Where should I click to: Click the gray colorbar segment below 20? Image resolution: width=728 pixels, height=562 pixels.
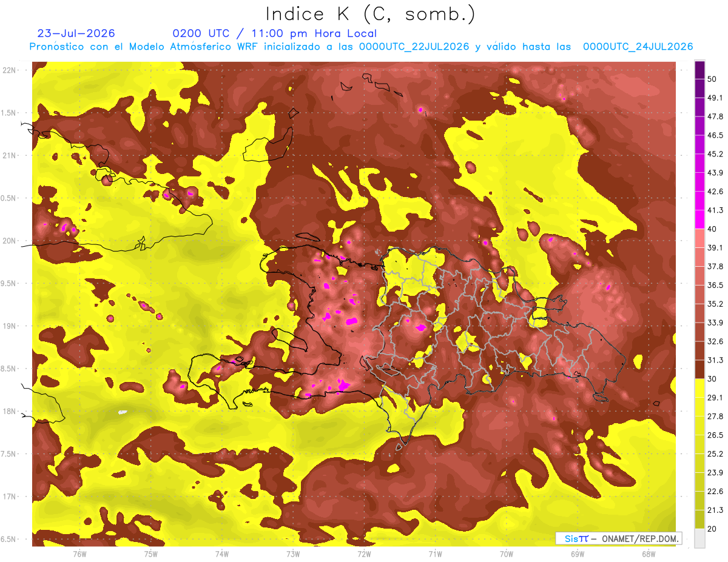tap(699, 538)
